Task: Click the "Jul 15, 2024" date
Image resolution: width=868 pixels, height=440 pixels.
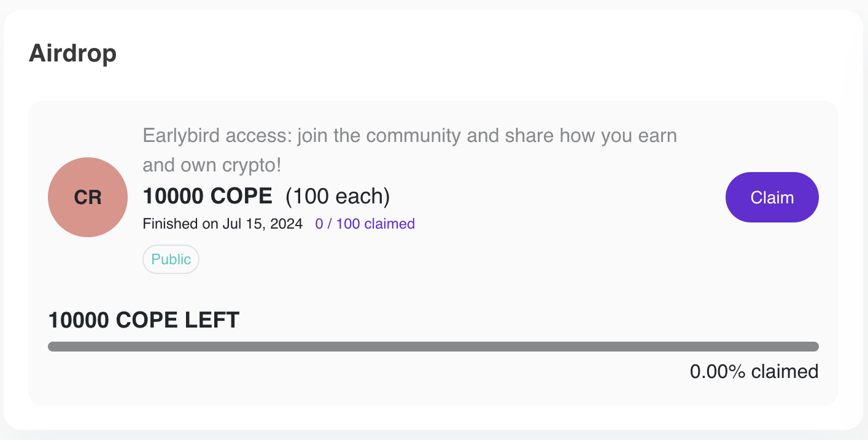Action: tap(265, 224)
